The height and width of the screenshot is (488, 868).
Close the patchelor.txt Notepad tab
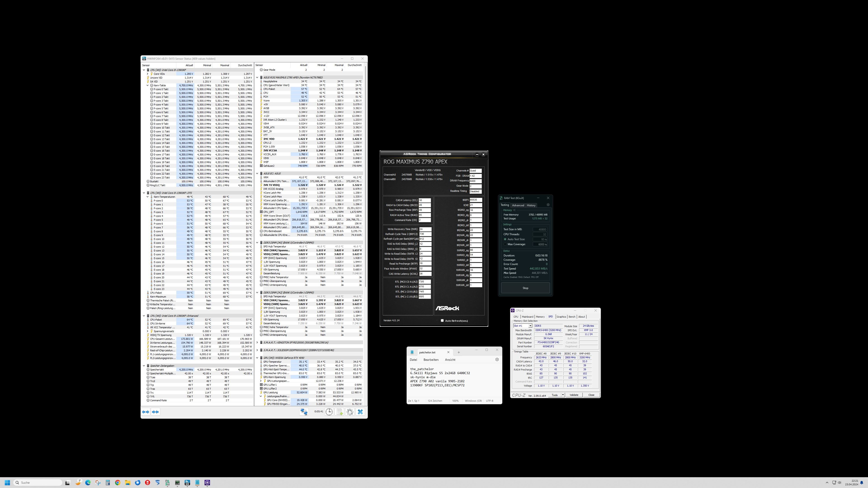[448, 352]
